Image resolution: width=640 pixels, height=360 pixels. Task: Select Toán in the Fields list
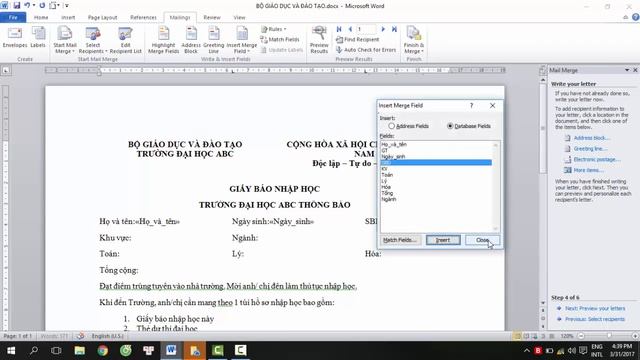pos(436,175)
